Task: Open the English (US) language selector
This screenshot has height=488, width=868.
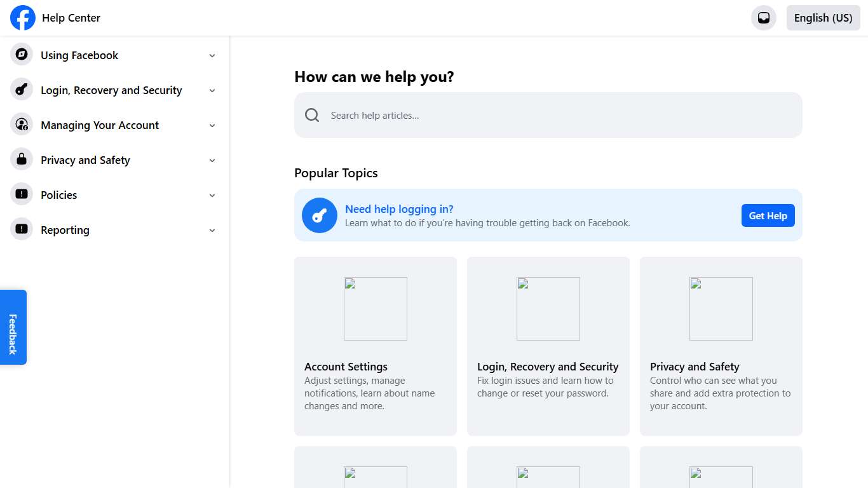Action: point(823,18)
